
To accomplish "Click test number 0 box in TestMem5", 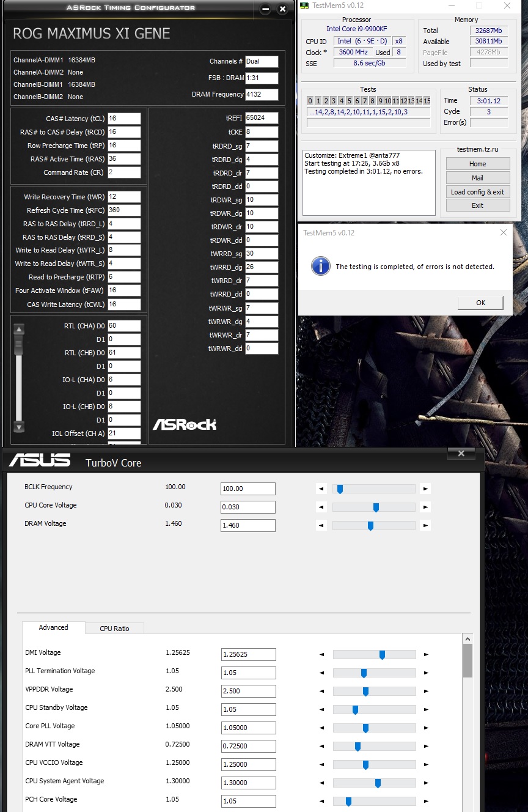I will coord(310,101).
